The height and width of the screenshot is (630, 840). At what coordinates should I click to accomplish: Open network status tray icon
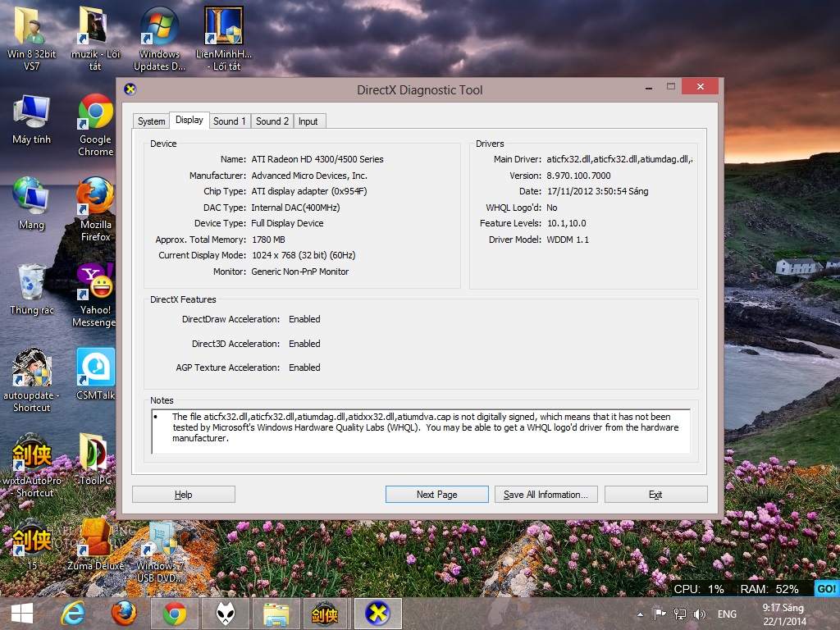[x=680, y=614]
